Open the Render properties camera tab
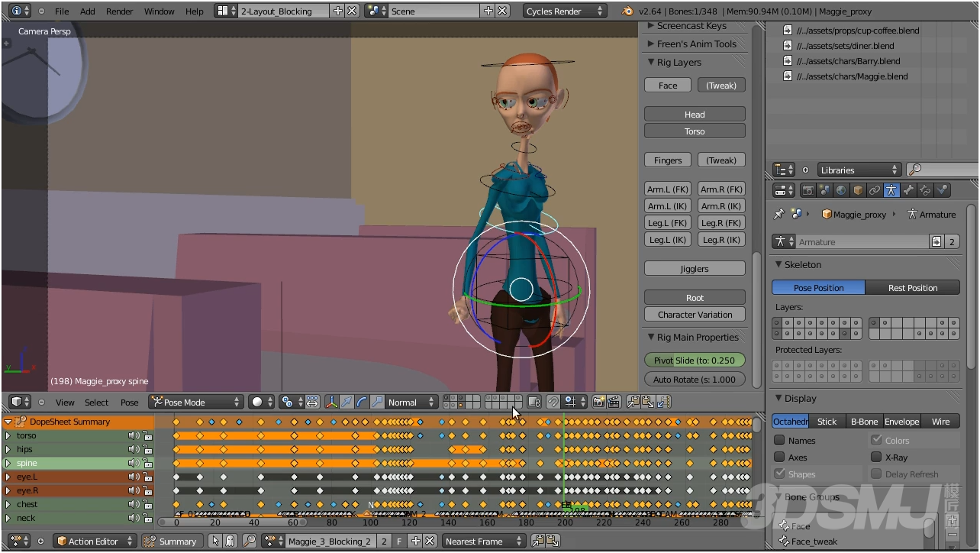Screen dimensions: 980x553 tap(809, 191)
